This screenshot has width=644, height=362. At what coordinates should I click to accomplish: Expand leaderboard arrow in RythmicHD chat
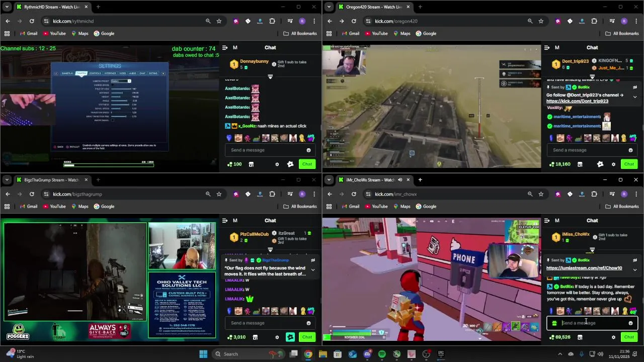tap(270, 77)
